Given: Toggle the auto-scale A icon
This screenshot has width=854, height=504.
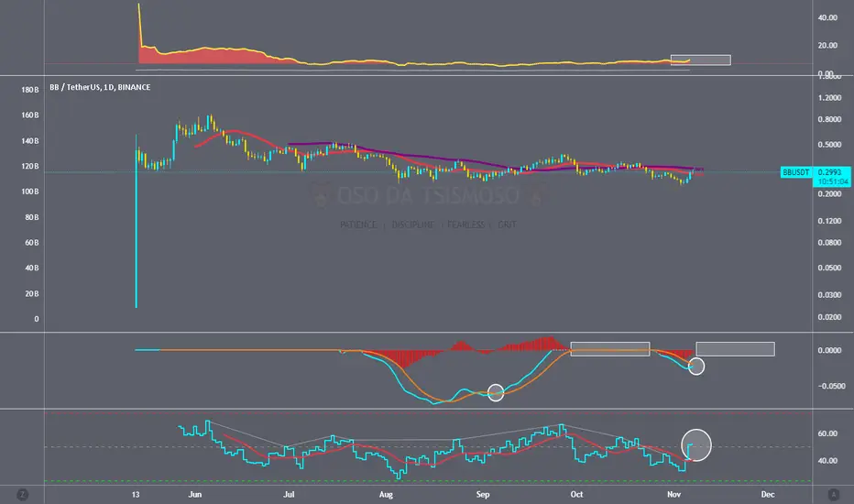Looking at the screenshot, I should 833,495.
